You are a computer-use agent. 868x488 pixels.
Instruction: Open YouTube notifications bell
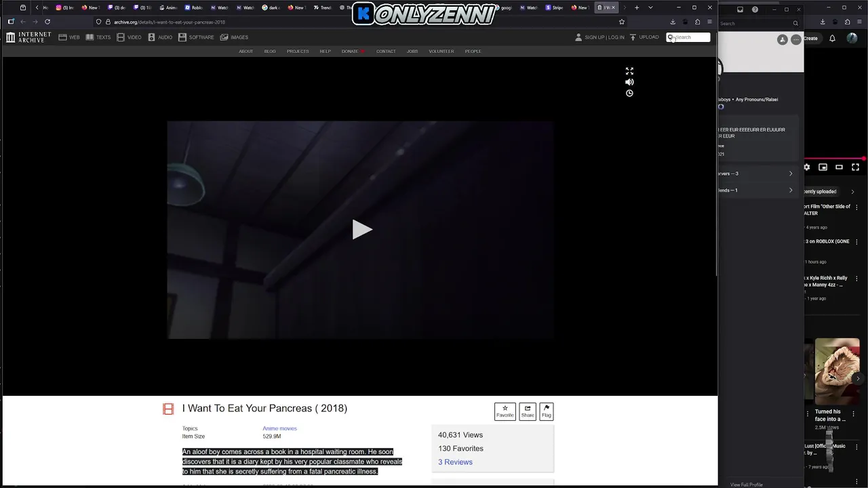point(833,39)
